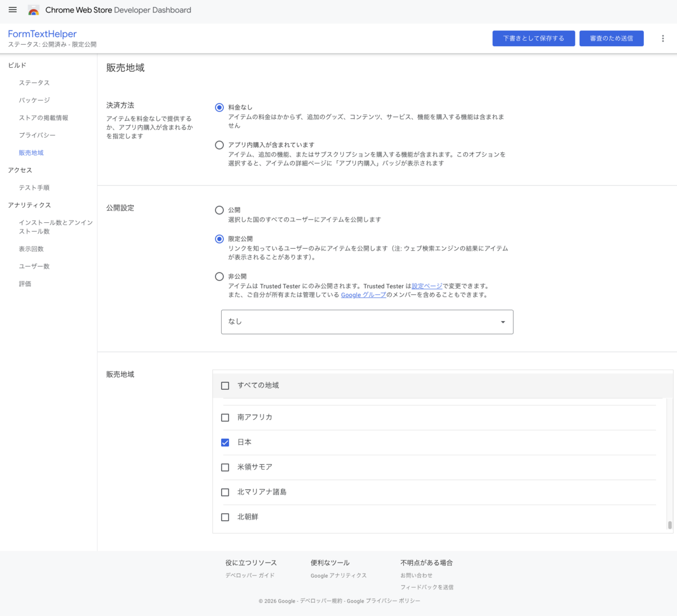
Task: Click the 審査のため送信 button
Action: pos(612,38)
